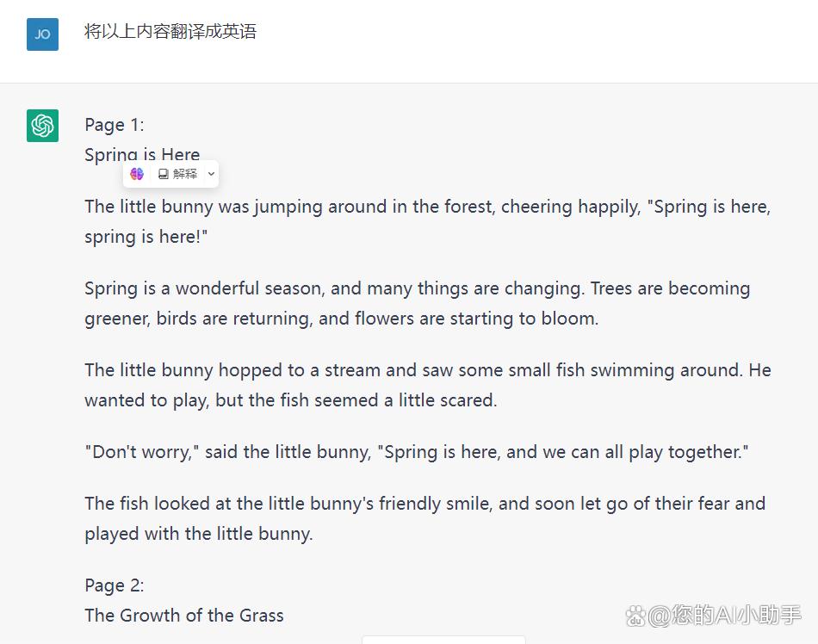818x644 pixels.
Task: Click the "Page 2:" heading line
Action: click(x=115, y=585)
